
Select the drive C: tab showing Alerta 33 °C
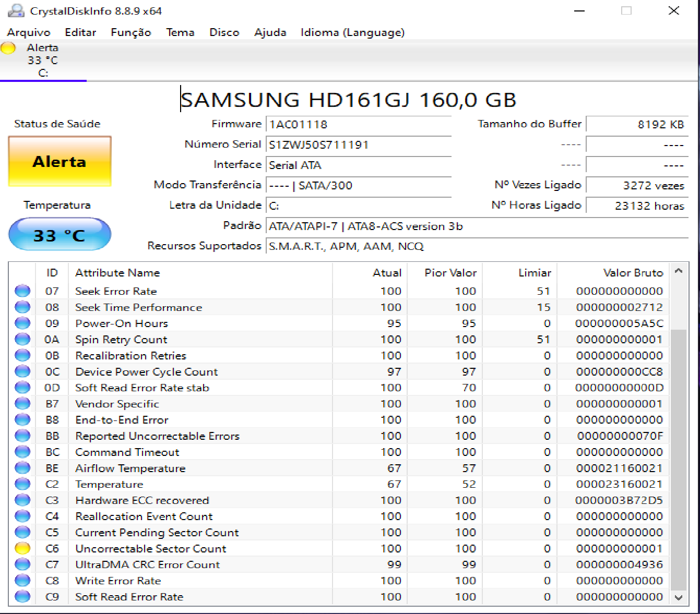click(x=43, y=61)
